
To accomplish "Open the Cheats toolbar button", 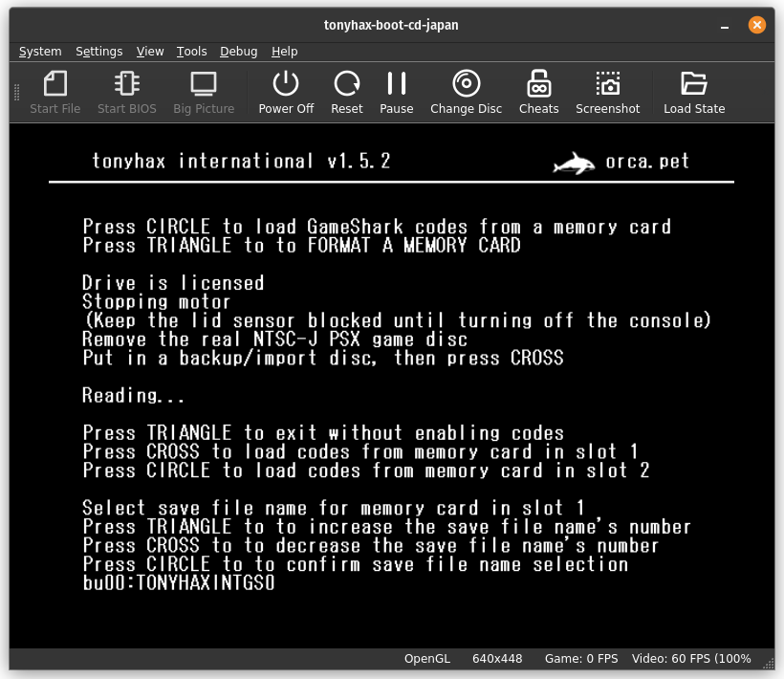I will click(538, 93).
